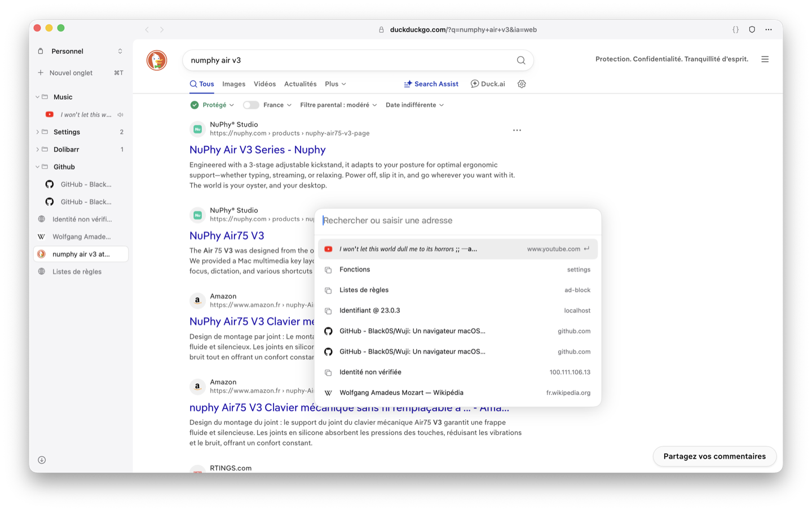The width and height of the screenshot is (812, 511).
Task: Open search settings gear icon
Action: coord(522,84)
